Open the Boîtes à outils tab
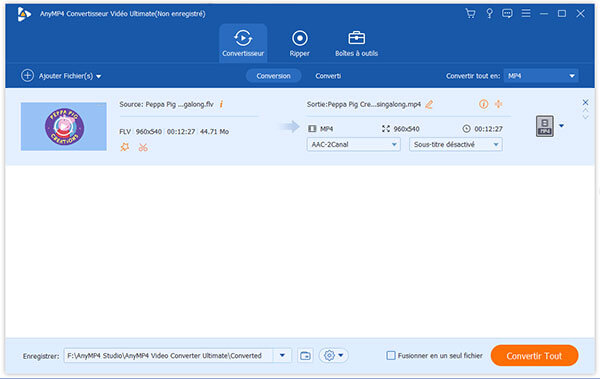Screen dimensions: 600x379 coord(356,43)
